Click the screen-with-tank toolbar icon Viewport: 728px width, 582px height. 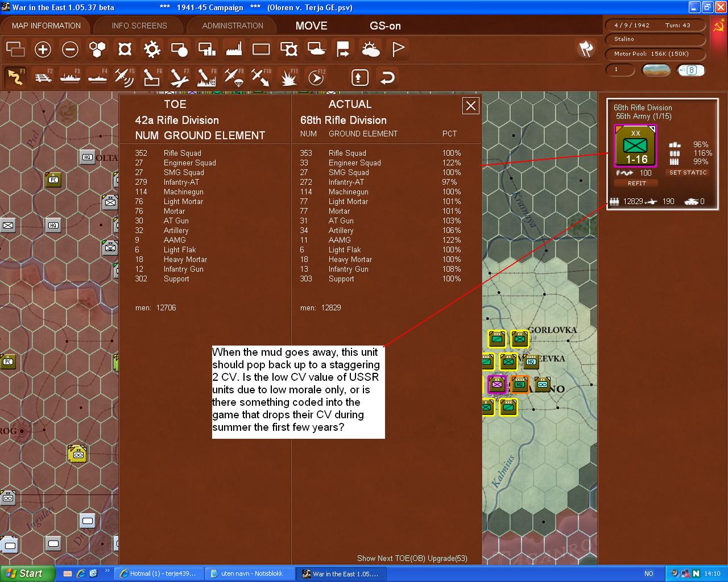316,49
